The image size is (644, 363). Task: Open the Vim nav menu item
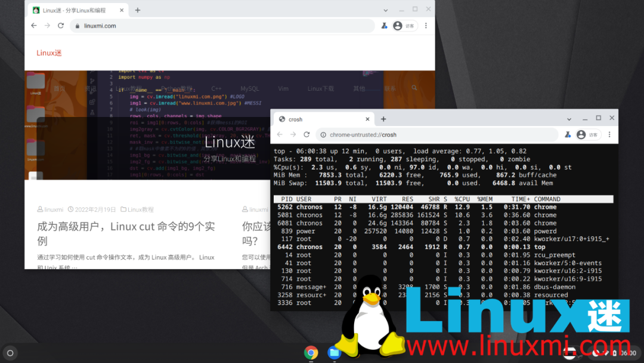(x=283, y=88)
